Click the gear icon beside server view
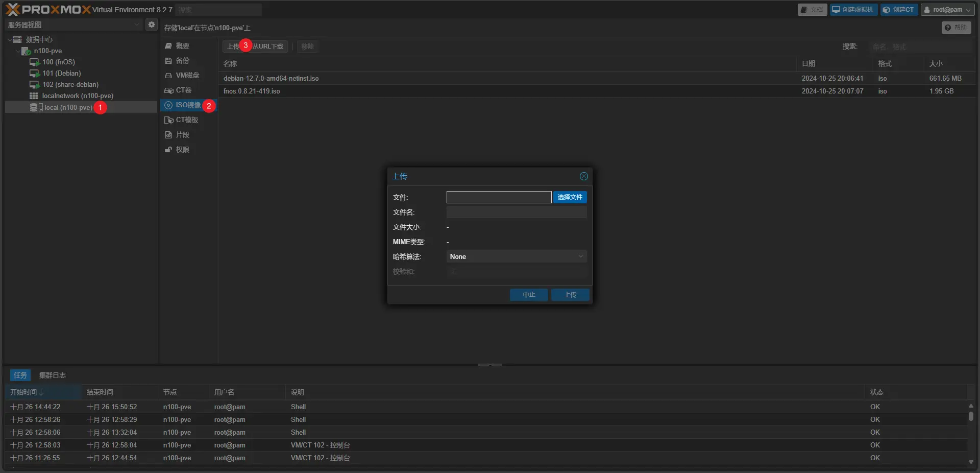Viewport: 980px width, 473px height. tap(152, 25)
